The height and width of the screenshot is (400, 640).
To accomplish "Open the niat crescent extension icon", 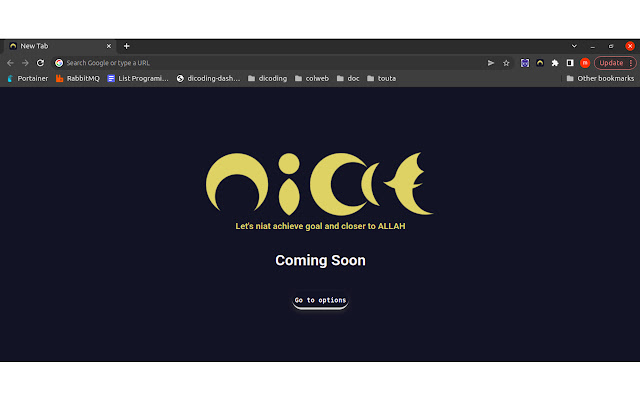I will (540, 63).
